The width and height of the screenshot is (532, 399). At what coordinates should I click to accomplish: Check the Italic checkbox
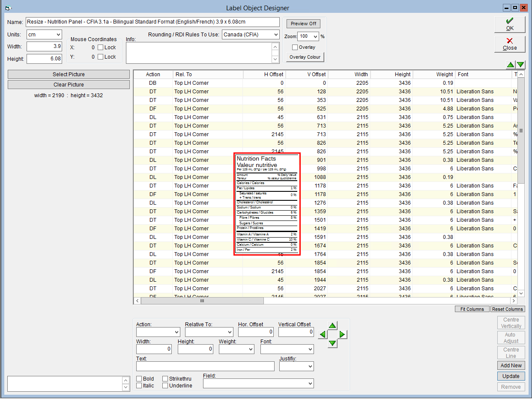(x=139, y=386)
